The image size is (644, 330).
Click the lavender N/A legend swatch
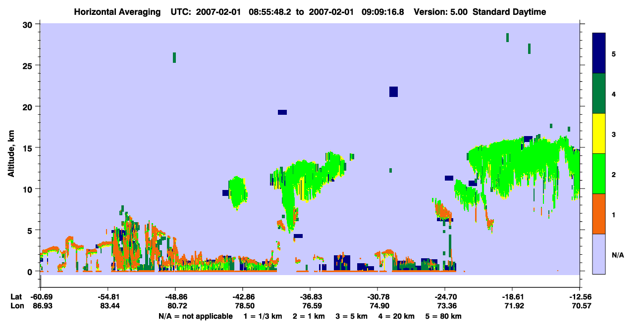click(599, 254)
